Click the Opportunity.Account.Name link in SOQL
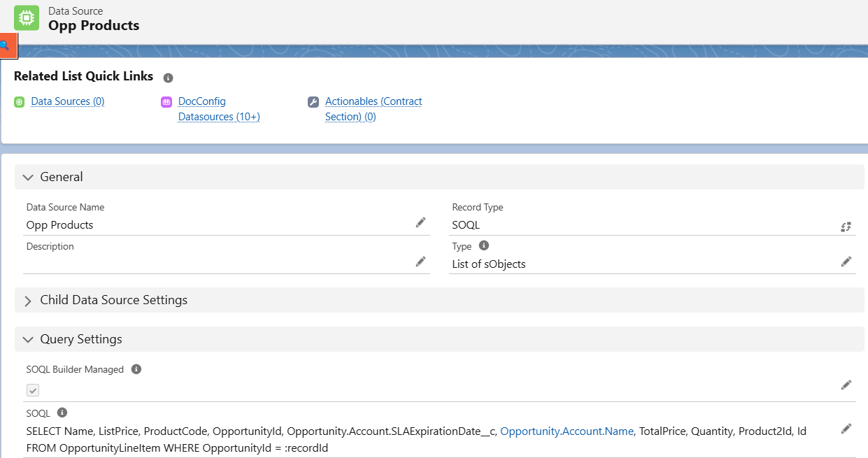Viewport: 868px width, 458px height. [567, 431]
